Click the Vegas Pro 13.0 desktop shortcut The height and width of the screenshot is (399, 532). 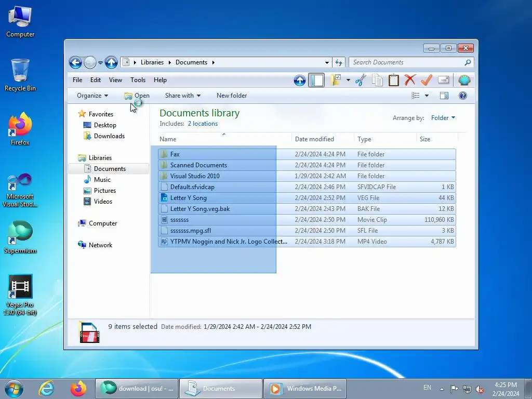[20, 295]
